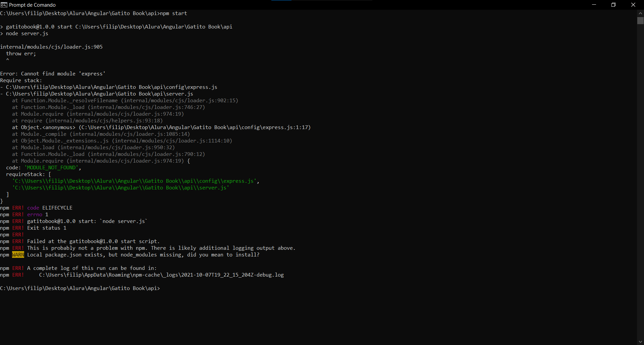Click the 'npm start' command text
Screen dimensions: 644x345
coord(173,13)
